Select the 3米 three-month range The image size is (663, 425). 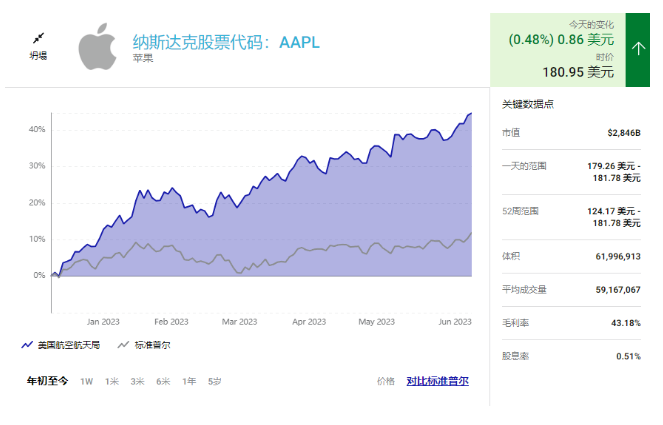click(x=137, y=381)
